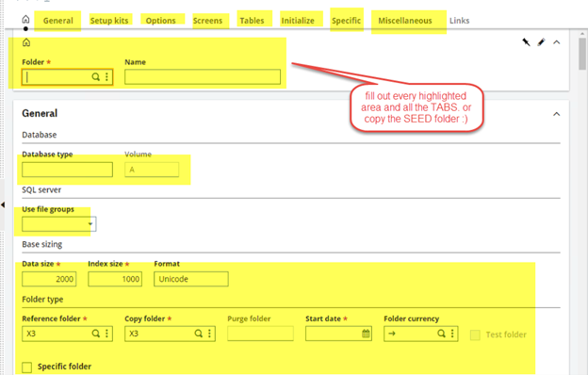This screenshot has width=588, height=375.
Task: Click the Format field showing Unicode
Action: tap(191, 279)
